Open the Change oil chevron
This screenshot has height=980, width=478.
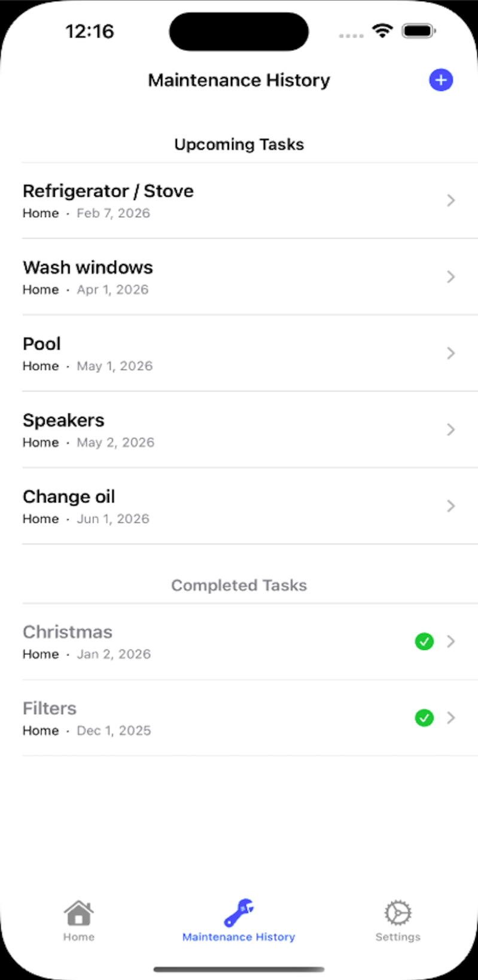coord(451,506)
